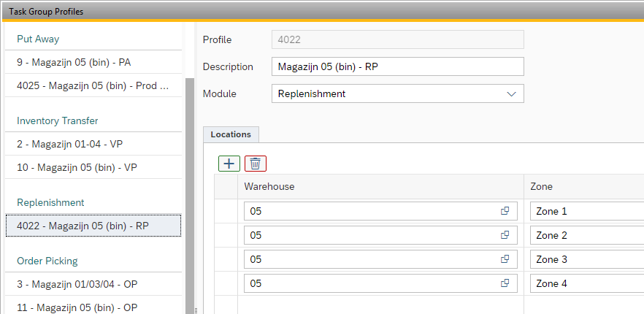The width and height of the screenshot is (644, 314).
Task: Click the green plus add row icon
Action: click(229, 164)
